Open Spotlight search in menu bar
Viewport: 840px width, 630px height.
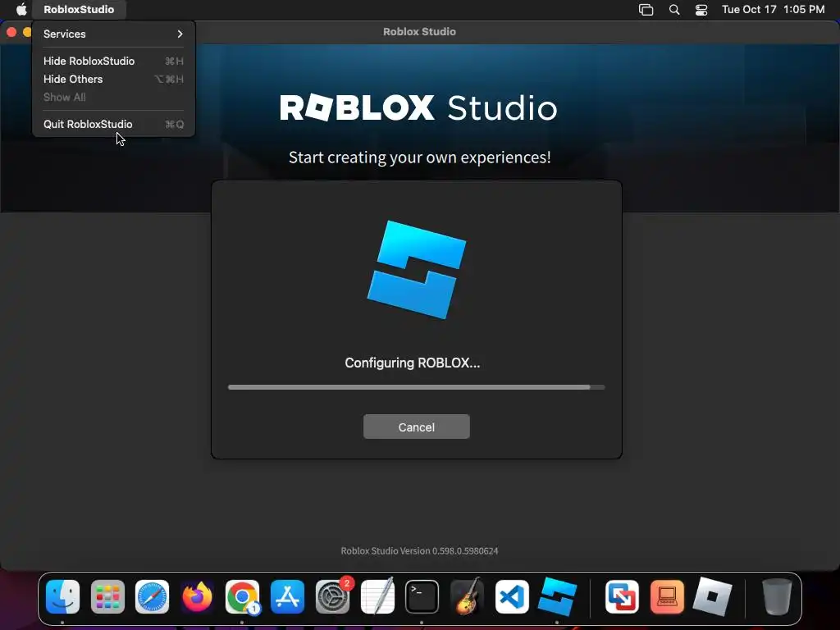pos(674,10)
